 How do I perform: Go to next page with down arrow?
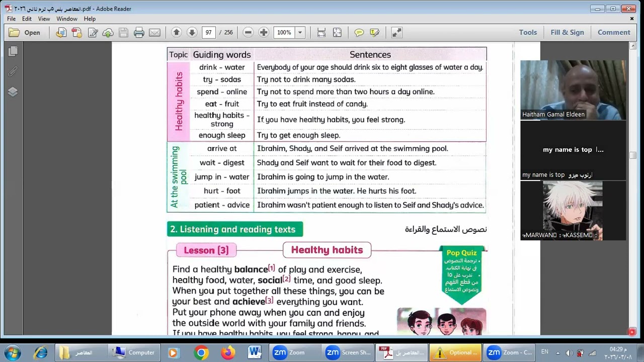click(192, 32)
